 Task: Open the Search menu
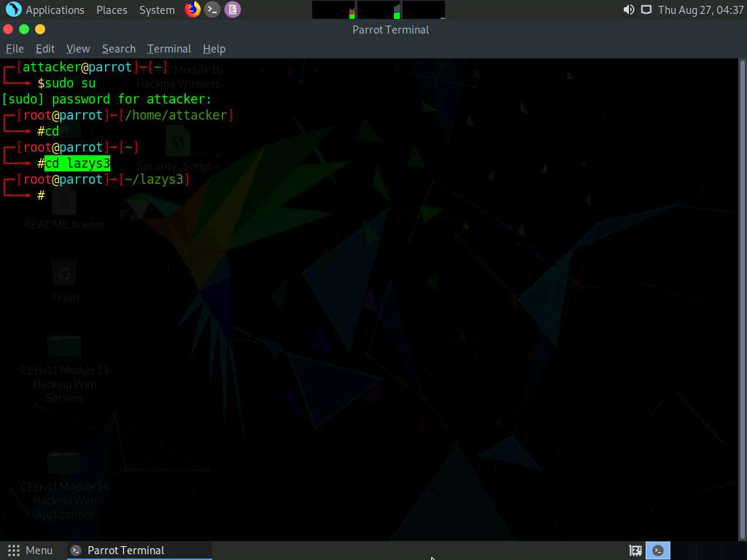click(118, 48)
